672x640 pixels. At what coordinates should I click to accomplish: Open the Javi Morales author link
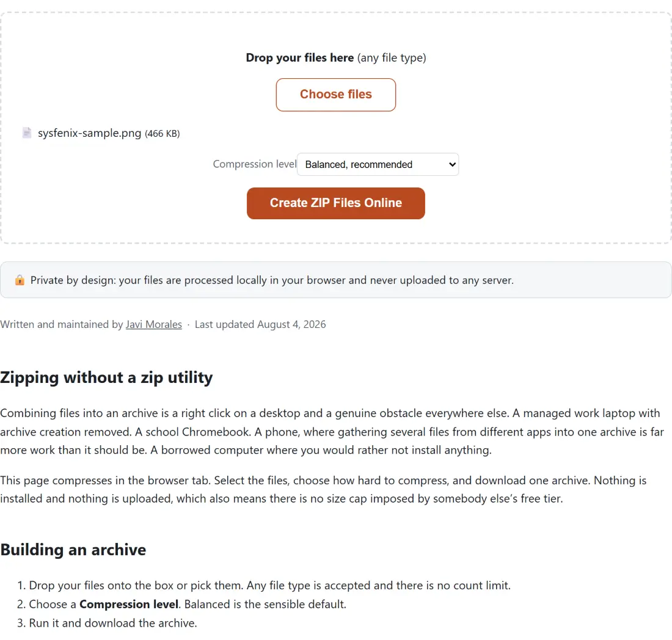click(154, 324)
